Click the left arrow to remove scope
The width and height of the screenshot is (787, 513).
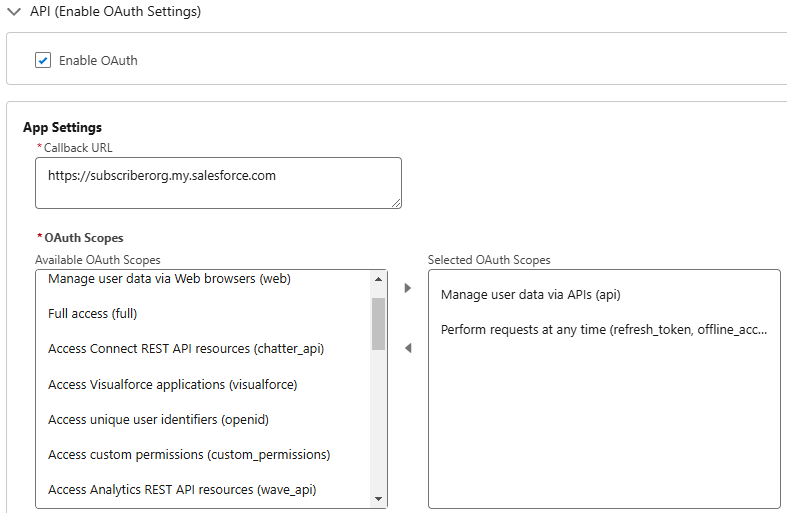[x=408, y=348]
